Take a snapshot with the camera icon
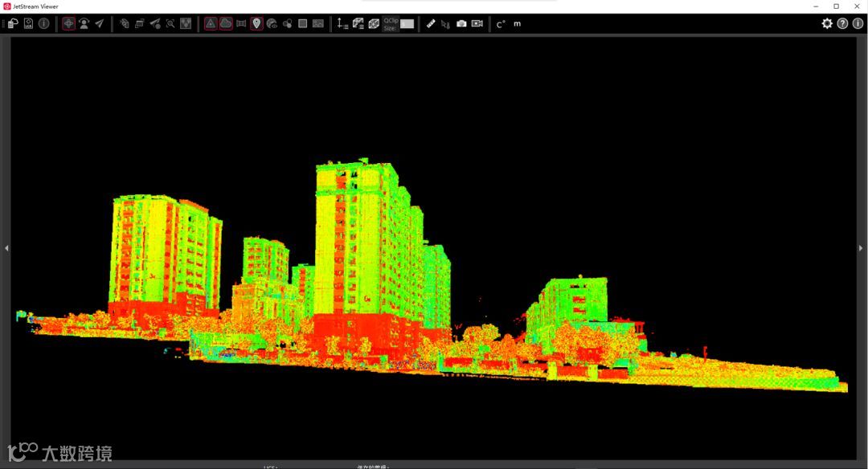This screenshot has height=469, width=868. point(461,23)
